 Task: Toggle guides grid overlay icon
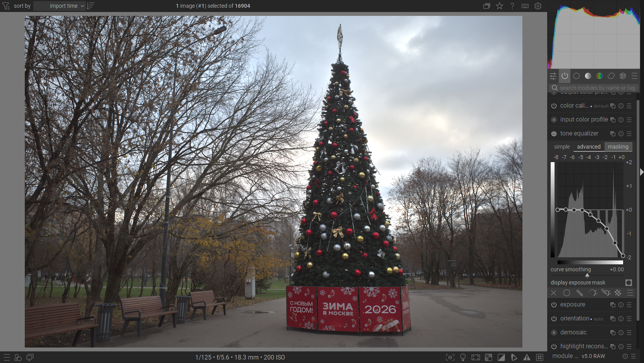point(539,357)
